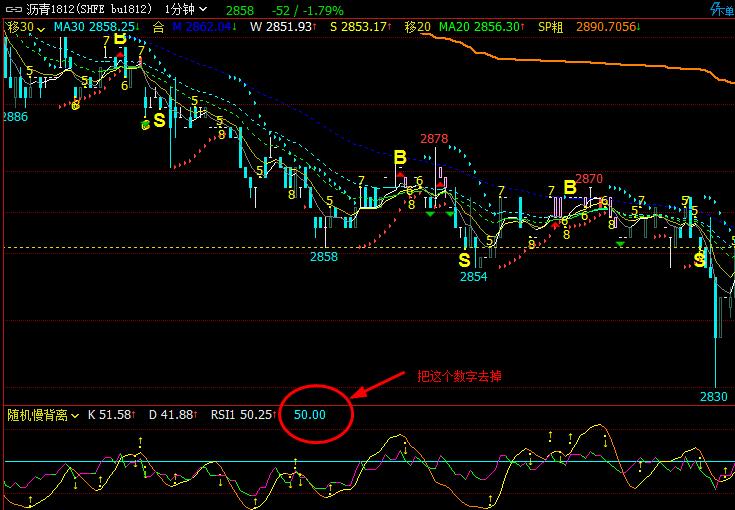
Task: Click the 2830 low price label
Action: 713,397
